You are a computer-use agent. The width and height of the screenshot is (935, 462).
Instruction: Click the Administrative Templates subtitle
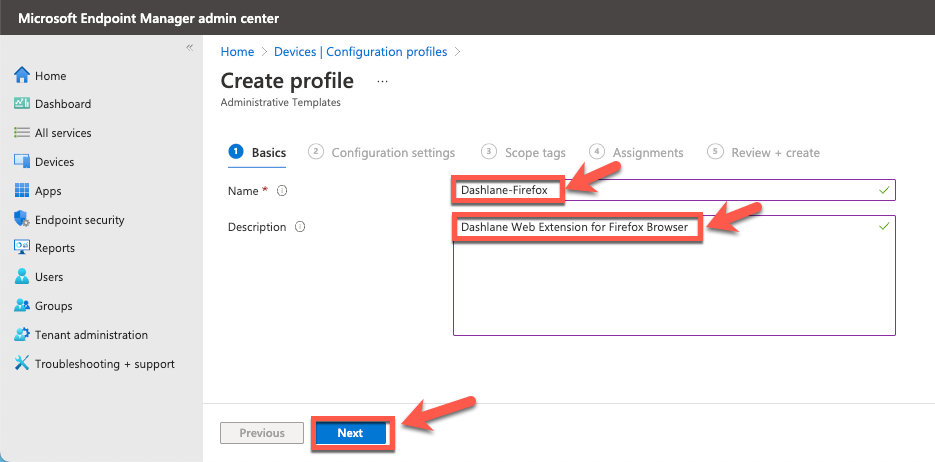tap(281, 103)
